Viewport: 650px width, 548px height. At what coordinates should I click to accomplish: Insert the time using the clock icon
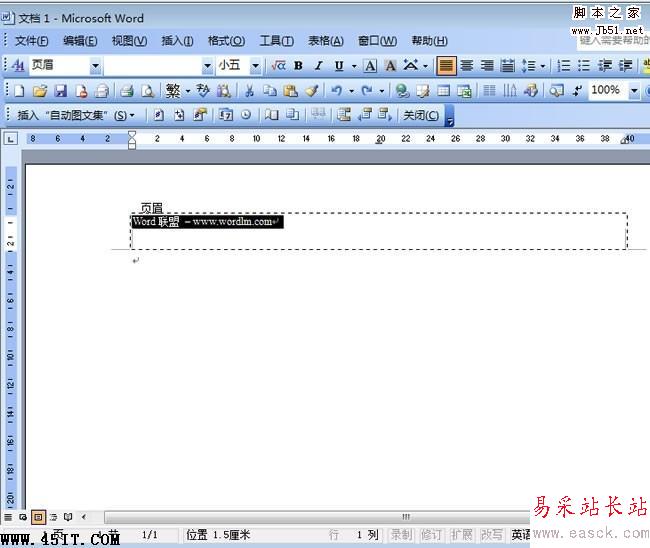tap(246, 115)
